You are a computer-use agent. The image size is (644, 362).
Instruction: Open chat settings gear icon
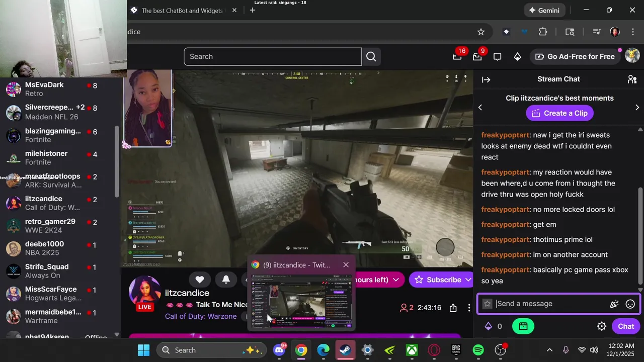[602, 326]
